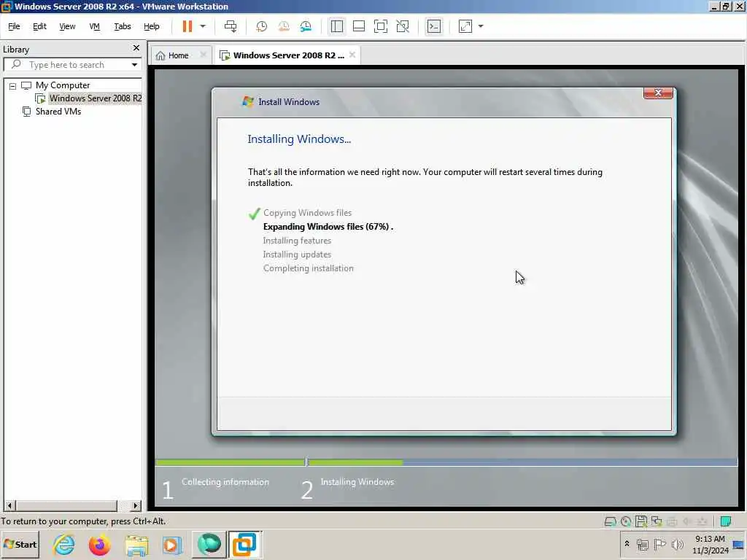Click the VMware Workstation taskbar button
The width and height of the screenshot is (747, 560).
click(244, 544)
